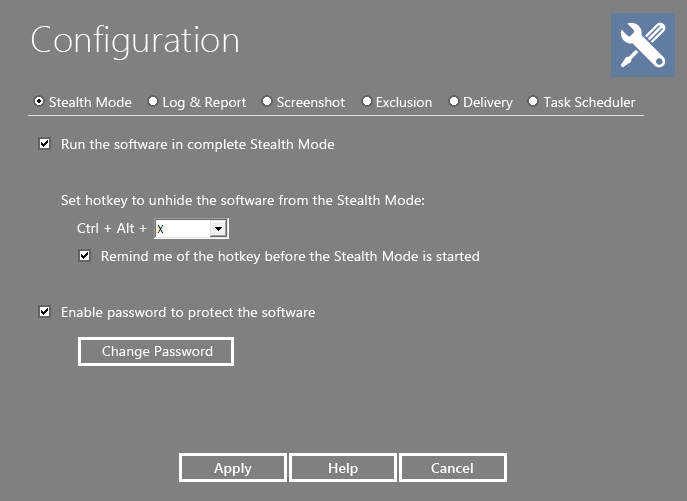Cancel the configuration changes

click(x=452, y=468)
